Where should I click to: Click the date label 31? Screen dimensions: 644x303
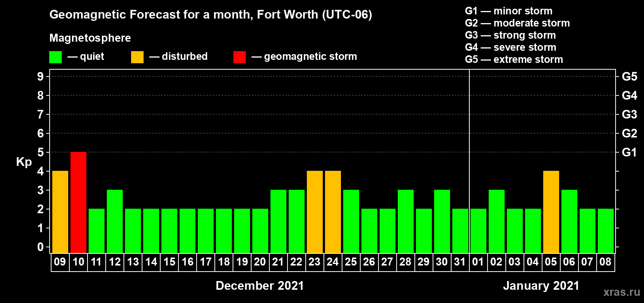pos(460,262)
